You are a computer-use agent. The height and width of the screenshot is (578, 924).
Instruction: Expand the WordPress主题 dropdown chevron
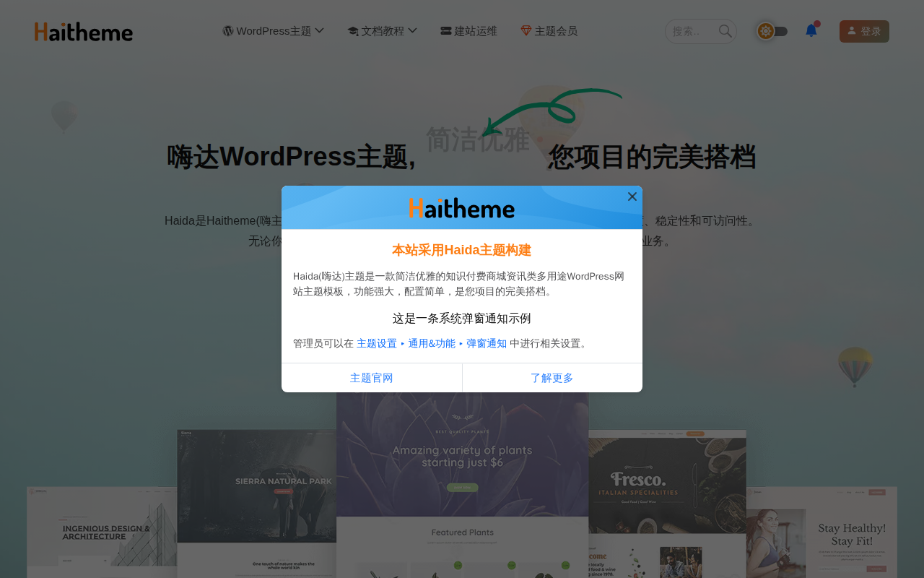tap(319, 30)
